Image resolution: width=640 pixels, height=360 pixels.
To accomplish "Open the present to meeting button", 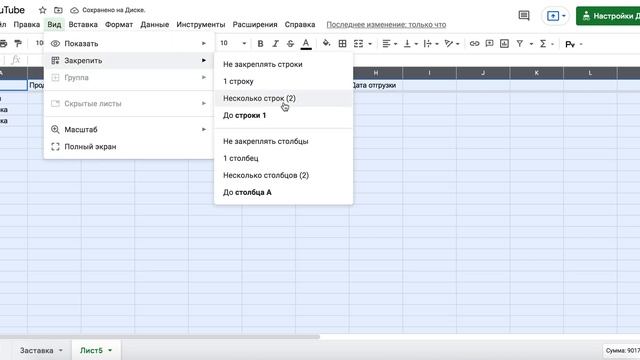I will click(556, 16).
